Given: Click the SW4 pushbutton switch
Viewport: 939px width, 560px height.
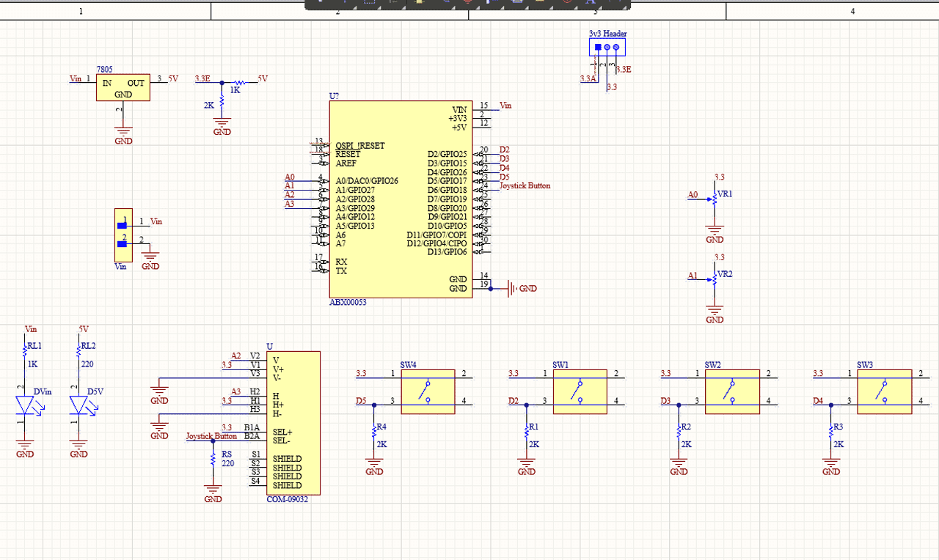Looking at the screenshot, I should [x=427, y=391].
